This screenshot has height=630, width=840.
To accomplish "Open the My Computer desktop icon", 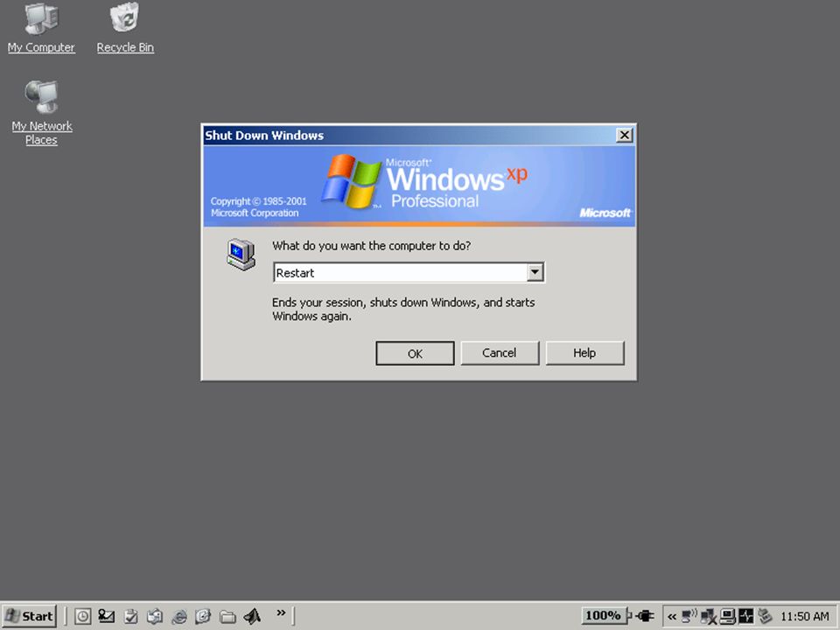I will (x=41, y=28).
